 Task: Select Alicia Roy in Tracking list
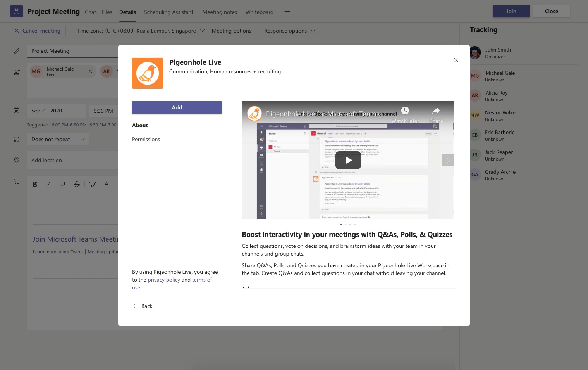coord(497,93)
